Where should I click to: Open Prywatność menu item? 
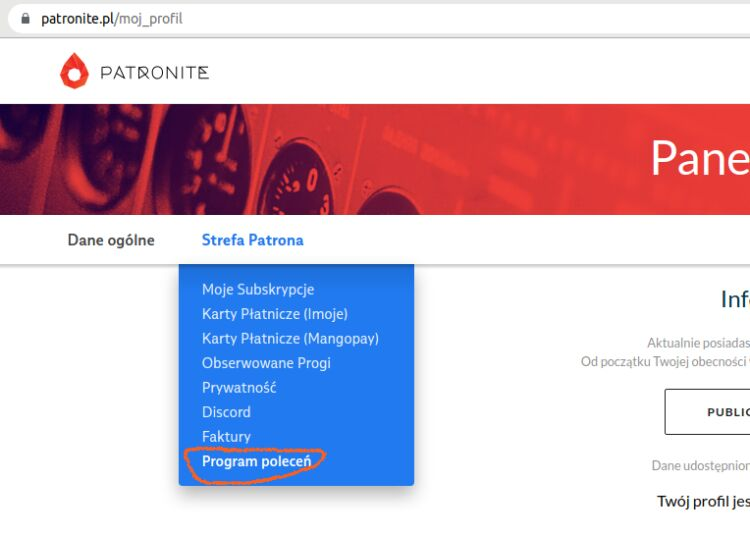pyautogui.click(x=239, y=387)
